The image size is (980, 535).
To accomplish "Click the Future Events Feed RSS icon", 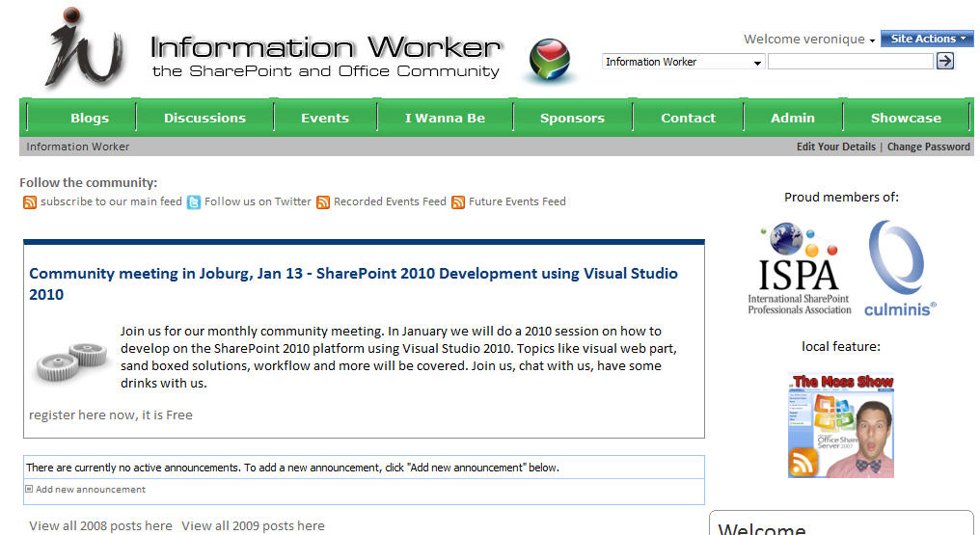I will (458, 202).
